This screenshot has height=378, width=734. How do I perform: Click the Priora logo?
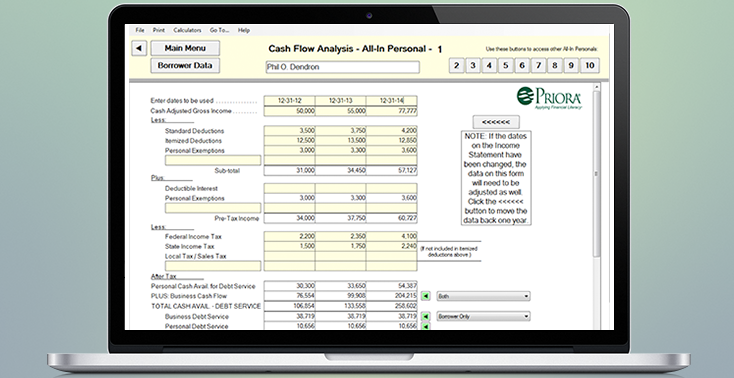pos(549,97)
